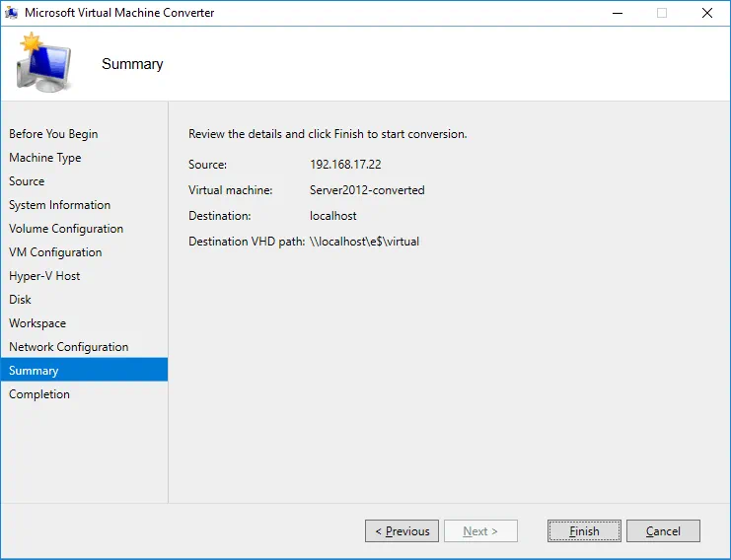Click the highlighted Summary step
Screen dimensions: 731x560
point(34,371)
